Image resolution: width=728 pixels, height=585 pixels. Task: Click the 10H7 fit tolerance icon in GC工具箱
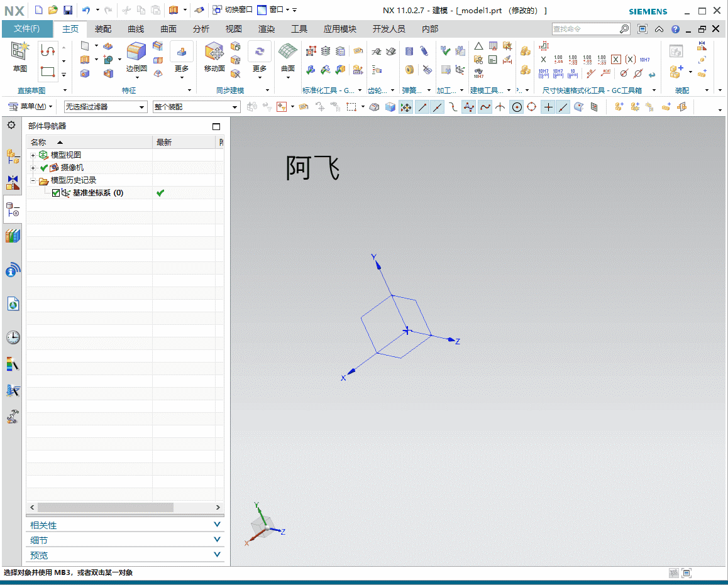coord(644,60)
